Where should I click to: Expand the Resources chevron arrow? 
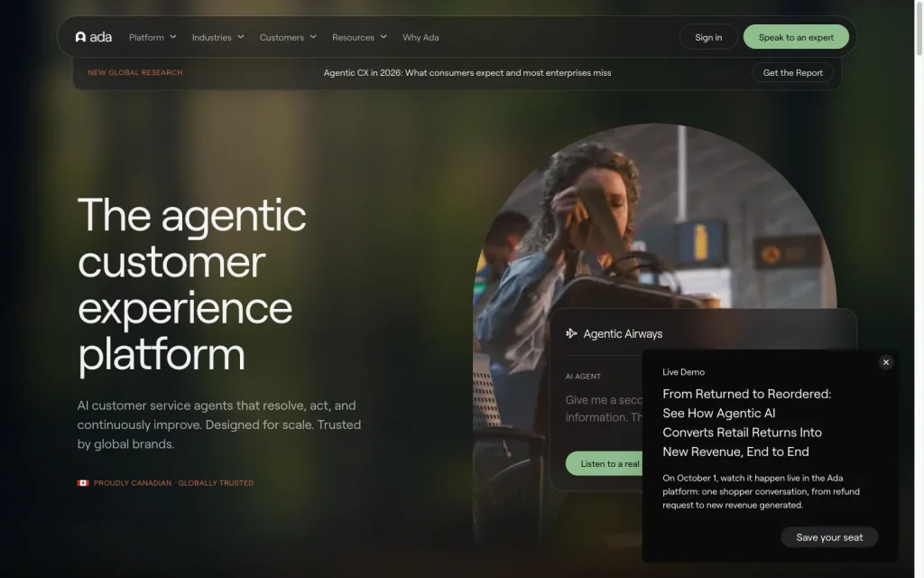point(383,36)
